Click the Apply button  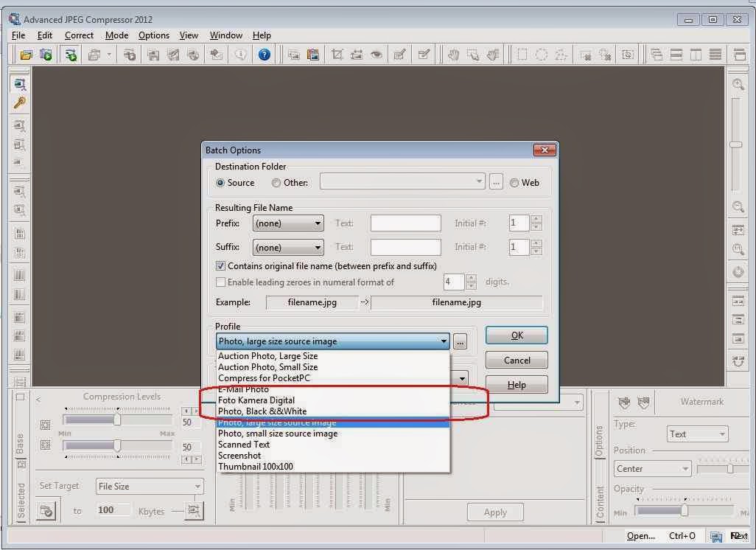click(495, 512)
